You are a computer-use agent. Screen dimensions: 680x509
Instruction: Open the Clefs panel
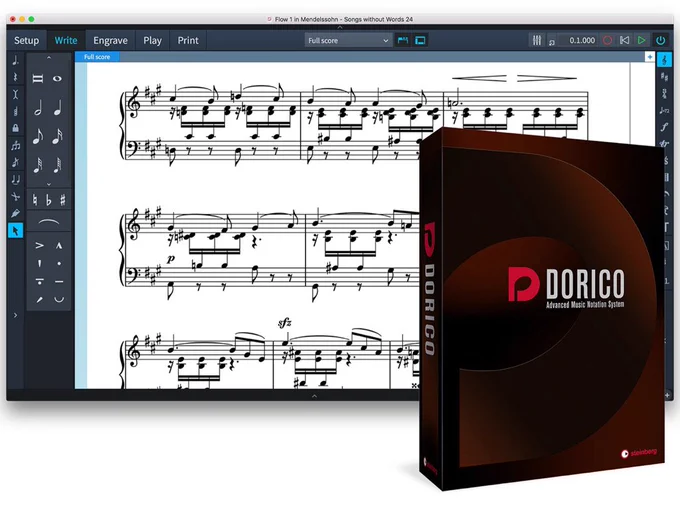point(664,60)
